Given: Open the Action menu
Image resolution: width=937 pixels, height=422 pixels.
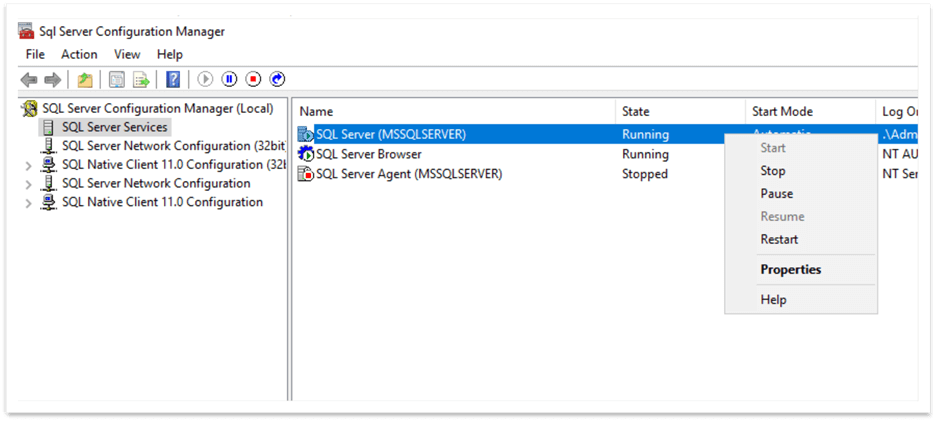Looking at the screenshot, I should [x=79, y=54].
